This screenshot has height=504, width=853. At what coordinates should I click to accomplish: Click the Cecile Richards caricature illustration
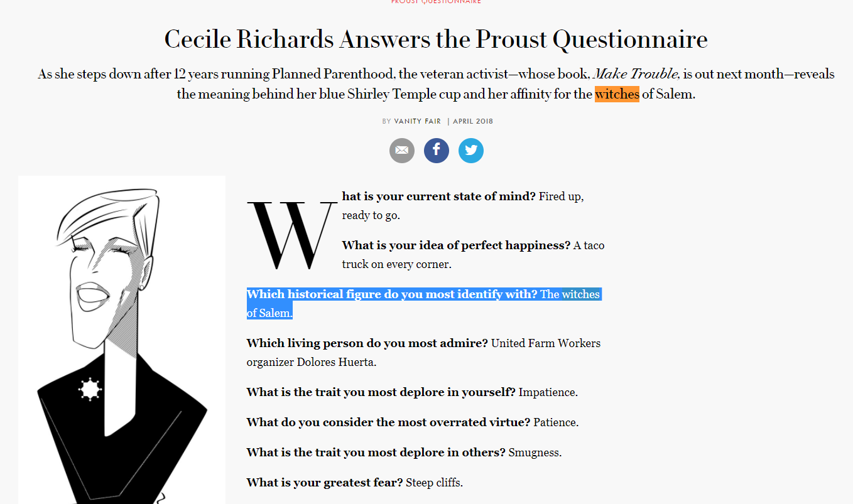122,340
